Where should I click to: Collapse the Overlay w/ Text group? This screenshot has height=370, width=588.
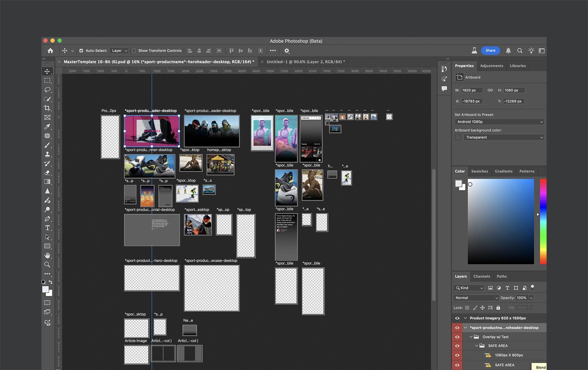471,337
